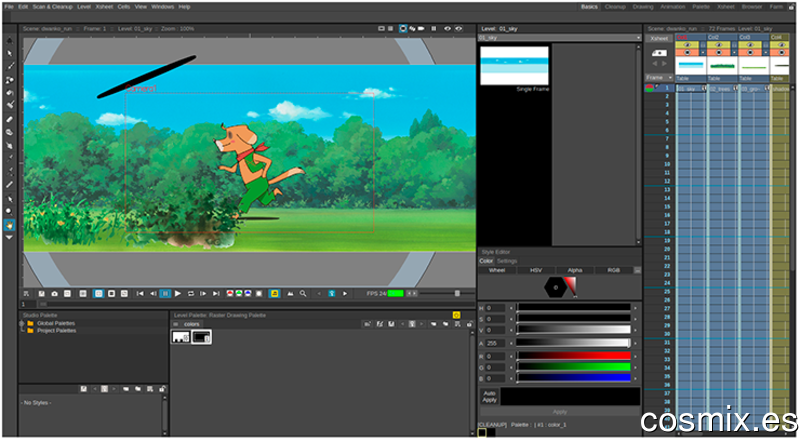Select the black color style swatch
This screenshot has width=800, height=441.
(x=202, y=337)
